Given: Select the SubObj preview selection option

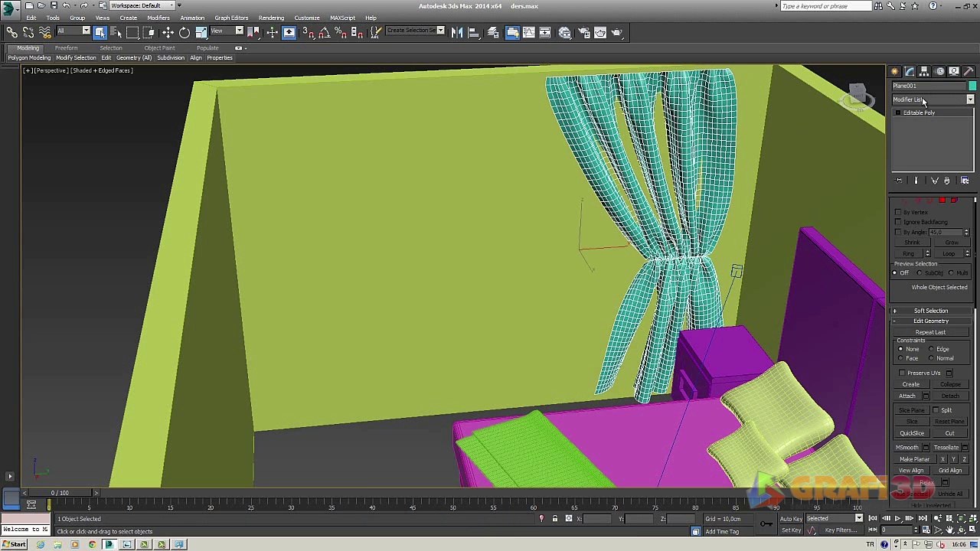Looking at the screenshot, I should (920, 273).
